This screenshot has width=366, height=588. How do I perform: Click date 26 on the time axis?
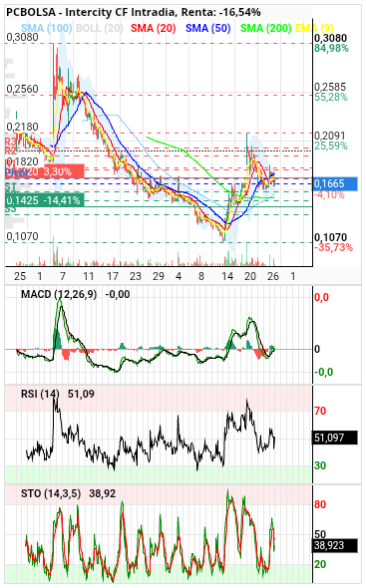tap(273, 277)
